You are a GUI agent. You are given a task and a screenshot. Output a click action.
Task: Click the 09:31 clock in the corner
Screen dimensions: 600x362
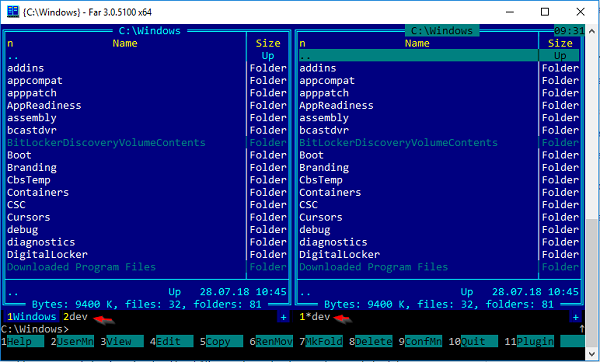569,31
